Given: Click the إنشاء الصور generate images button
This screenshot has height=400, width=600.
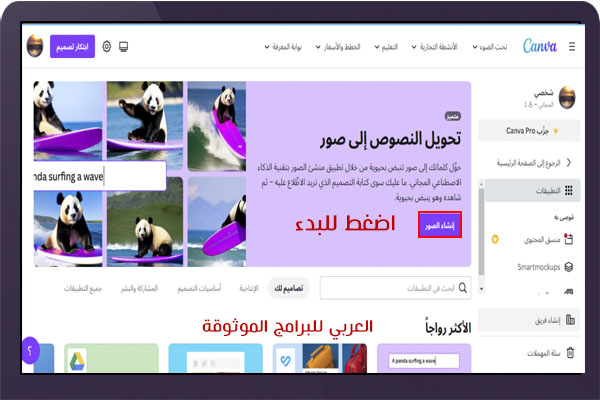Looking at the screenshot, I should [x=440, y=225].
